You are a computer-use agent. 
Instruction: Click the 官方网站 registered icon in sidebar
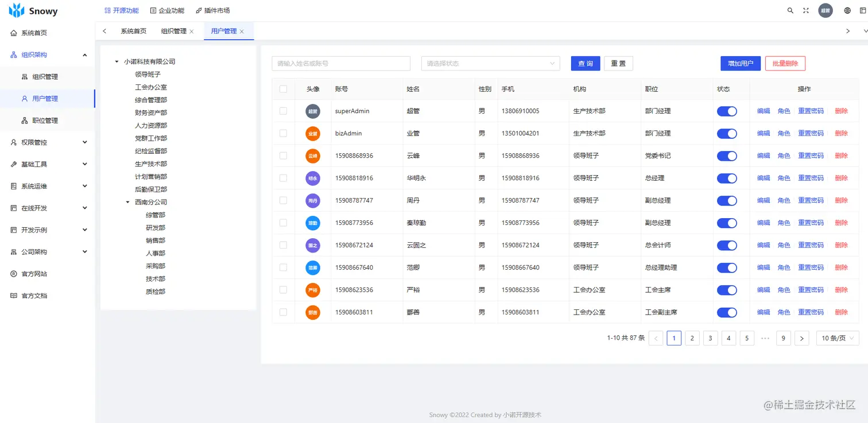click(14, 274)
